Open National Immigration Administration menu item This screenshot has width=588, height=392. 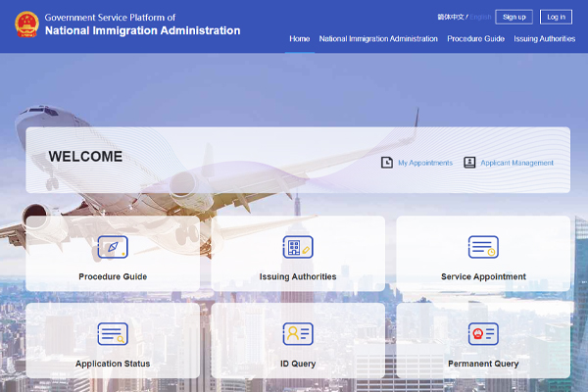(x=378, y=38)
